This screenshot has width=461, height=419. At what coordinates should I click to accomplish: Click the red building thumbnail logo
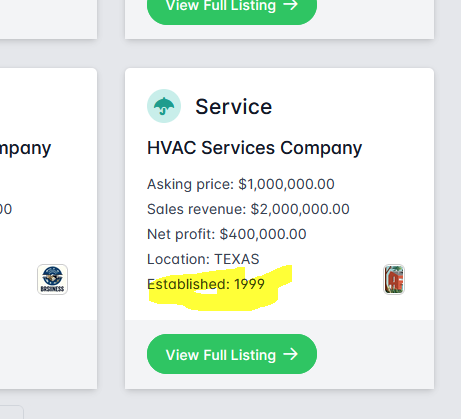[394, 279]
